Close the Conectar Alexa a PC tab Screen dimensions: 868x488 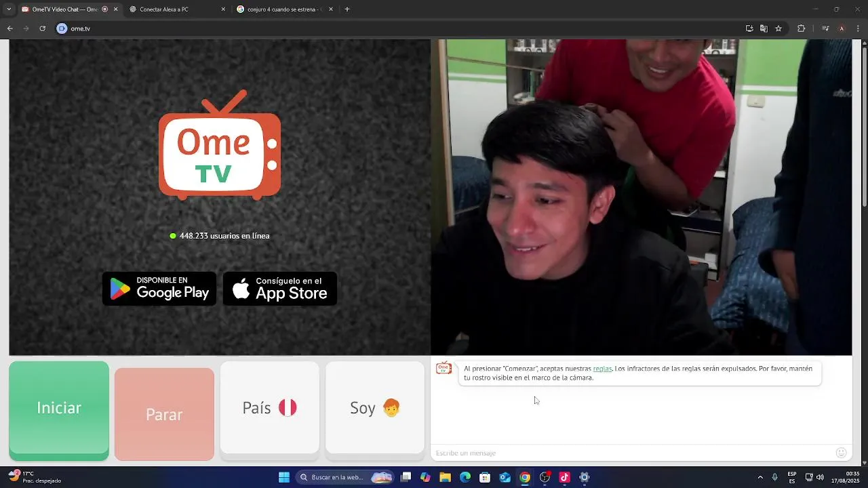pyautogui.click(x=223, y=9)
